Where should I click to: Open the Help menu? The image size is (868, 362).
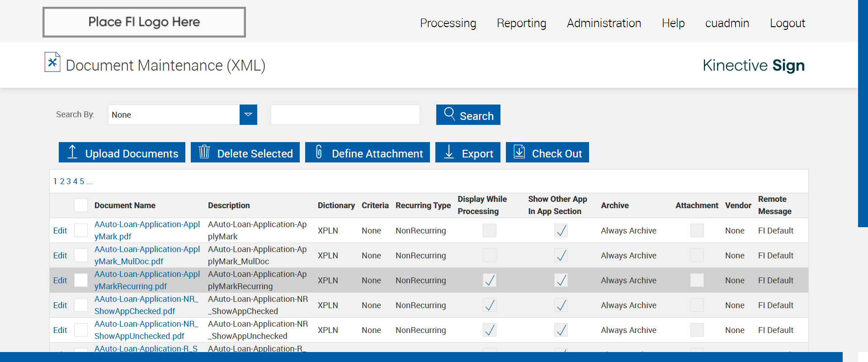tap(673, 23)
